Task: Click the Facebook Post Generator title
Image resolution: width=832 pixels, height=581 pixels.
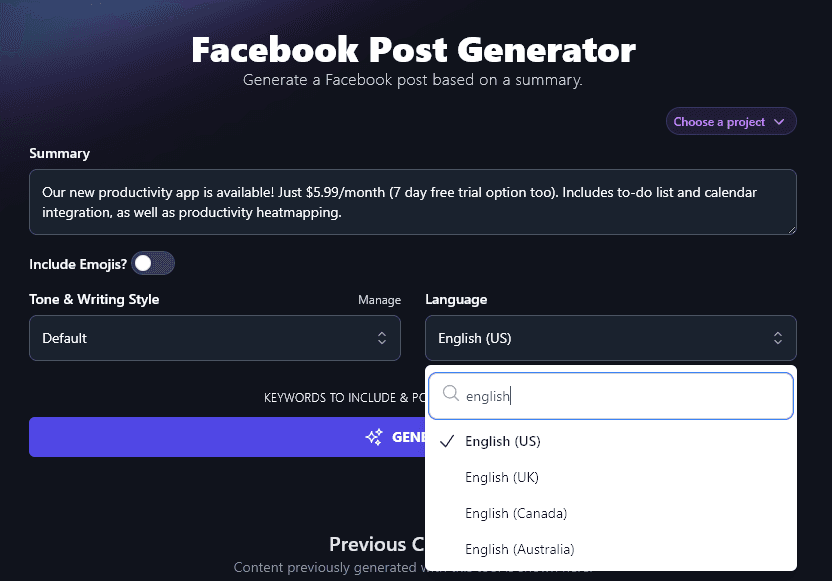Action: coord(416,49)
